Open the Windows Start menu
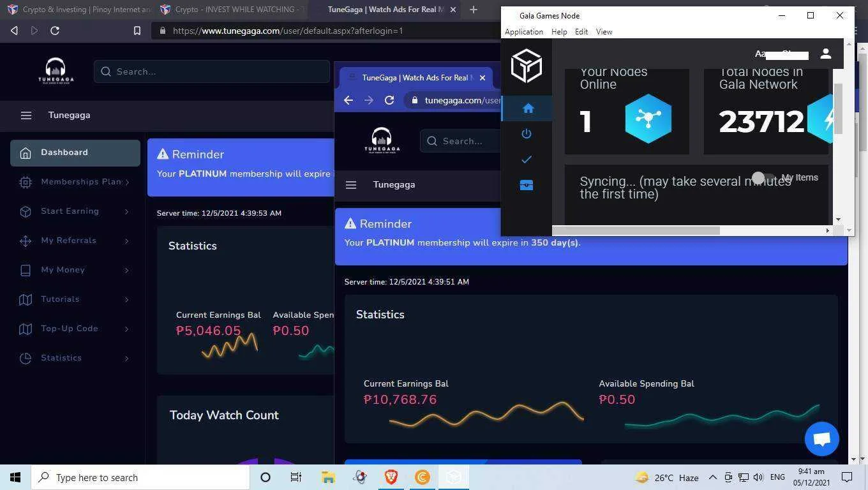868x490 pixels. click(x=15, y=477)
